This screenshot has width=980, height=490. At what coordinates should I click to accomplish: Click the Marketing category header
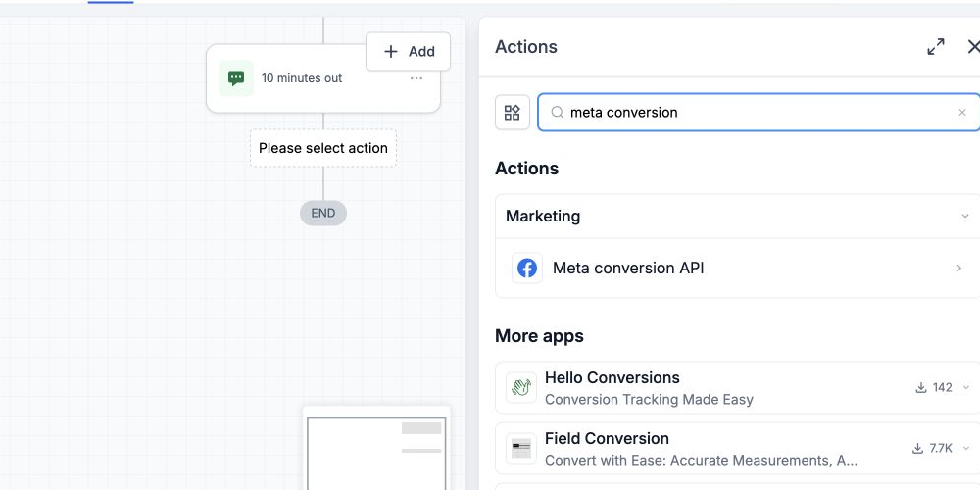(x=738, y=217)
